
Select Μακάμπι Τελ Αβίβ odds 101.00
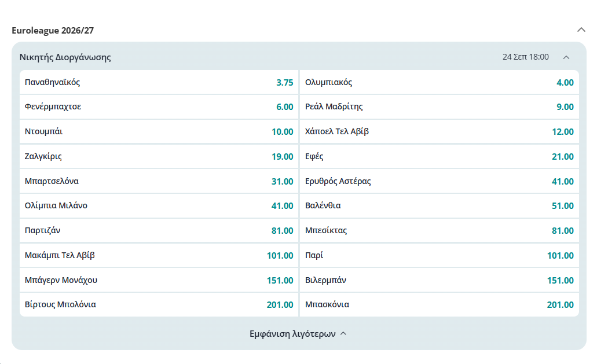click(159, 255)
